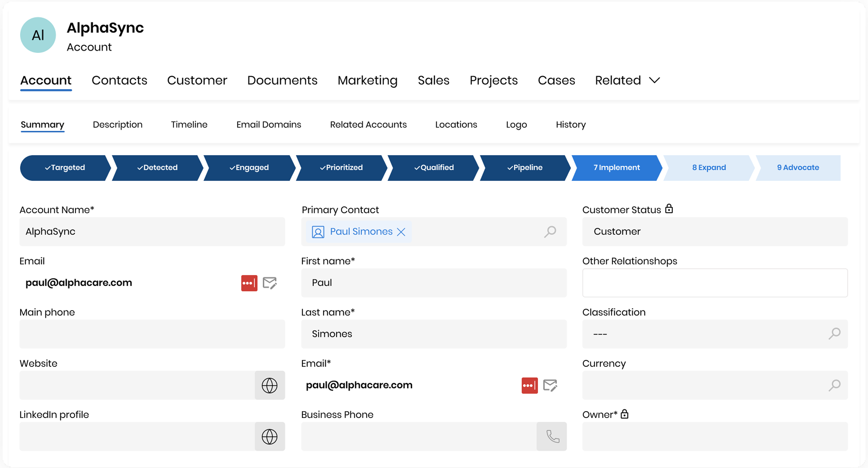
Task: Click the Main phone input field
Action: 152,334
